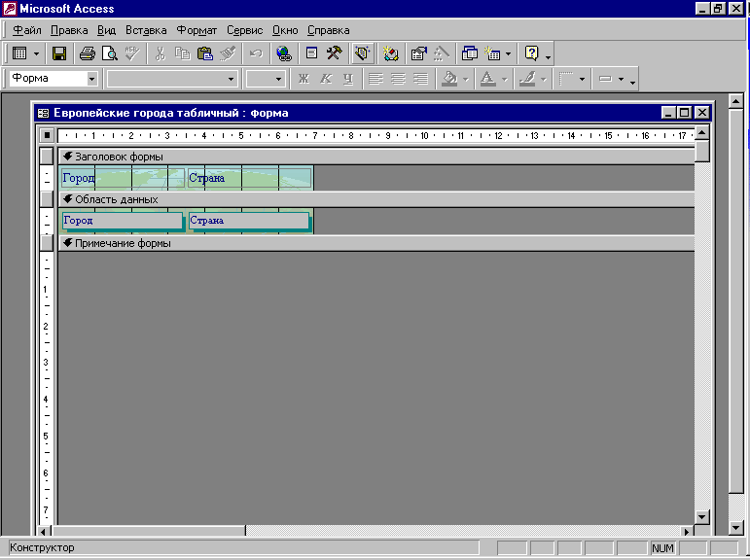This screenshot has width=750, height=560.
Task: Click the Copy icon
Action: coord(182,53)
